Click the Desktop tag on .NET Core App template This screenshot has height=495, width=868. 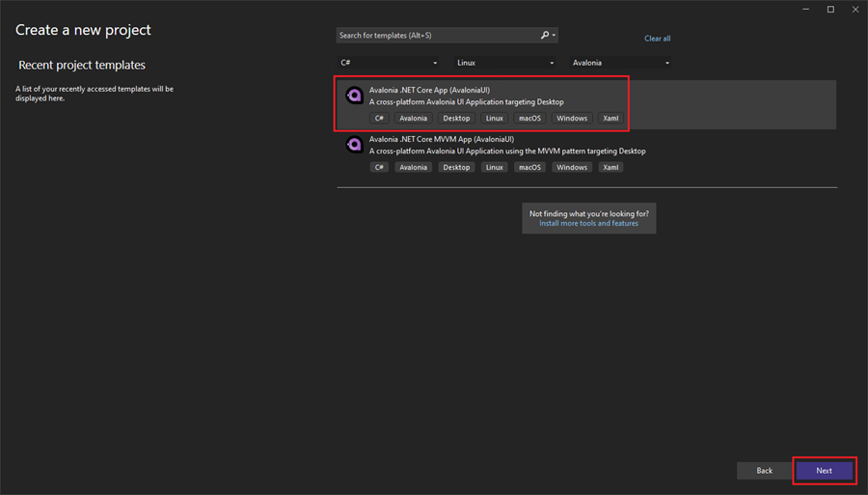456,118
